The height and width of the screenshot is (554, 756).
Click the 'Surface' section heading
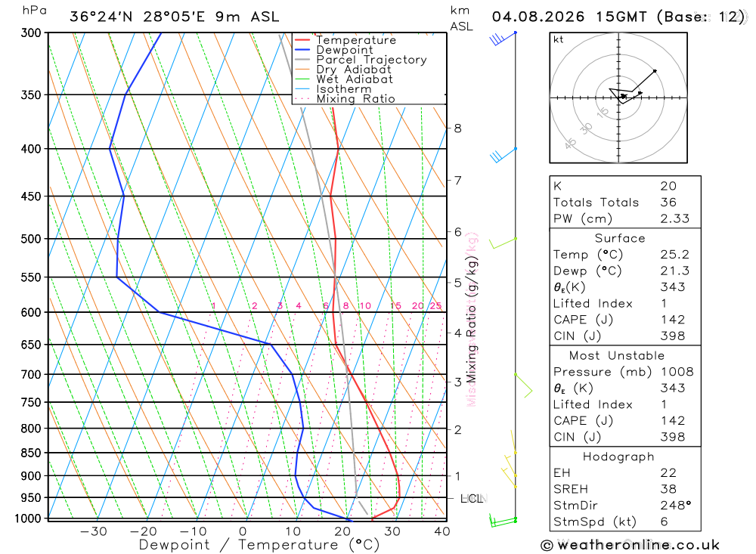[x=620, y=238]
